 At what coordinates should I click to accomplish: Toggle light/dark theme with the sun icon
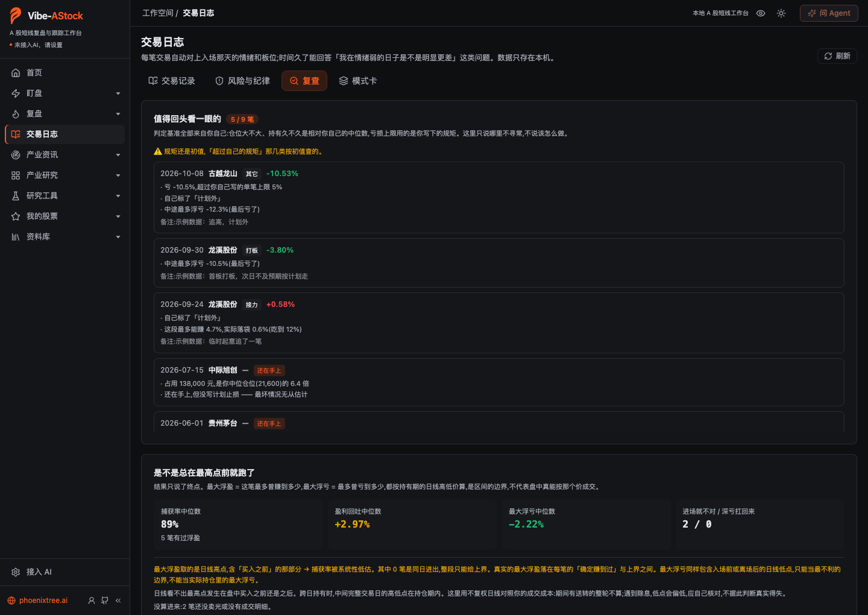[x=781, y=13]
